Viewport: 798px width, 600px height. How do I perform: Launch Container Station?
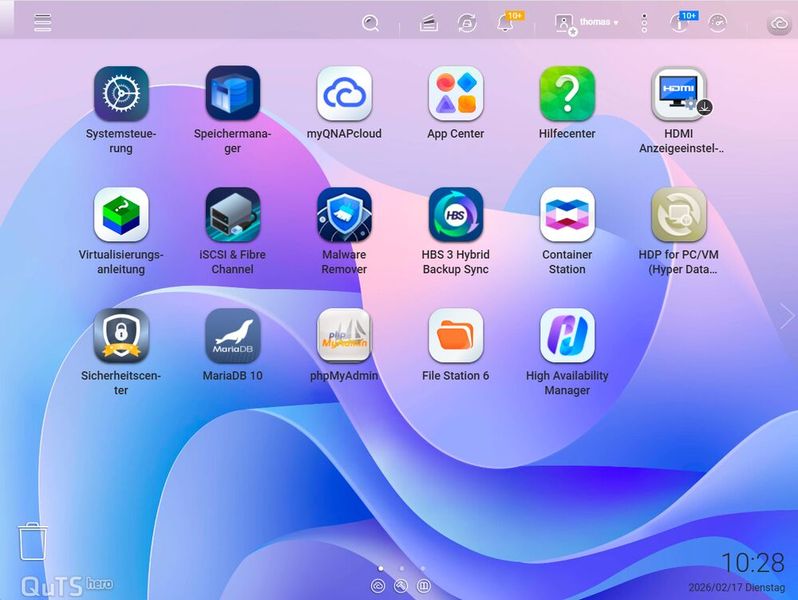coord(567,214)
